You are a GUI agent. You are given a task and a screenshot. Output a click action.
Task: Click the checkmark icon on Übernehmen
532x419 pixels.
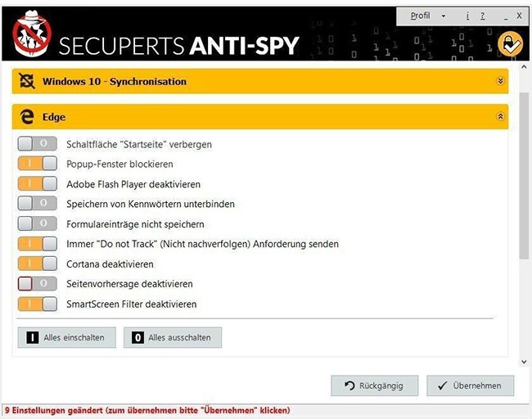pos(442,385)
